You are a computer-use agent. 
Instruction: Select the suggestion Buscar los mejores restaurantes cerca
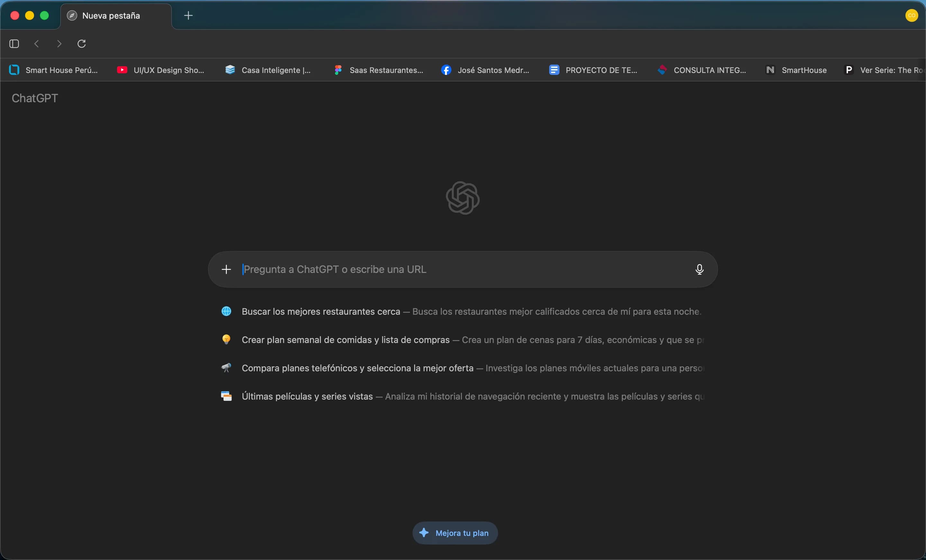pos(320,312)
